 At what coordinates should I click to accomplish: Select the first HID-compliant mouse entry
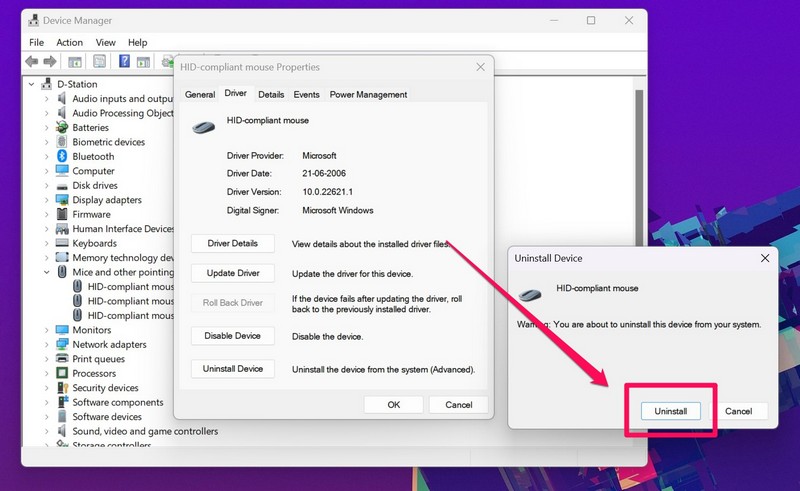click(130, 286)
